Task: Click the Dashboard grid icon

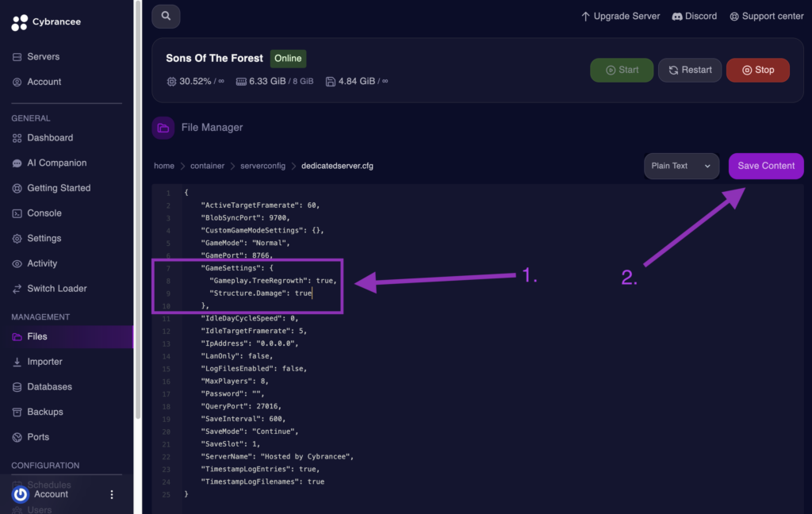Action: click(17, 138)
